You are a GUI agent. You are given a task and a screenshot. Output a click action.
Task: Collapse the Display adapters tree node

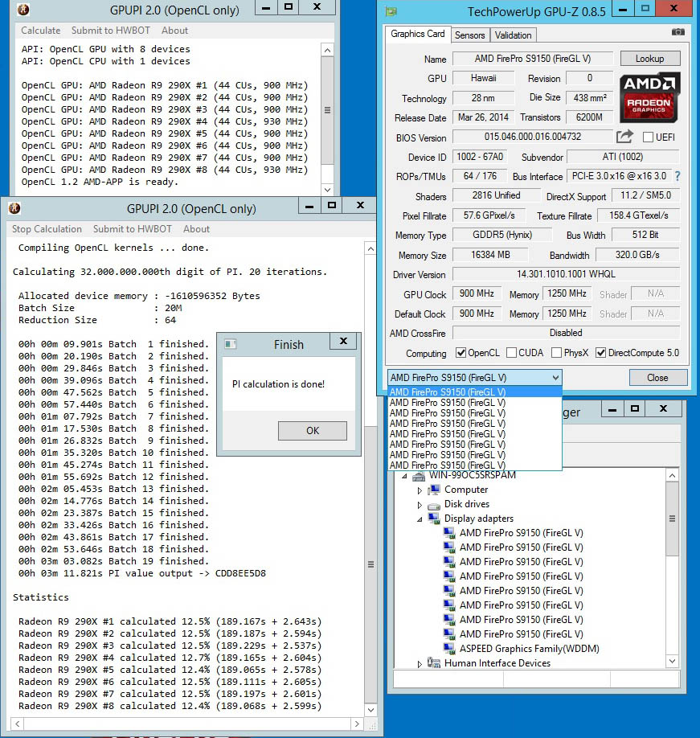[420, 519]
